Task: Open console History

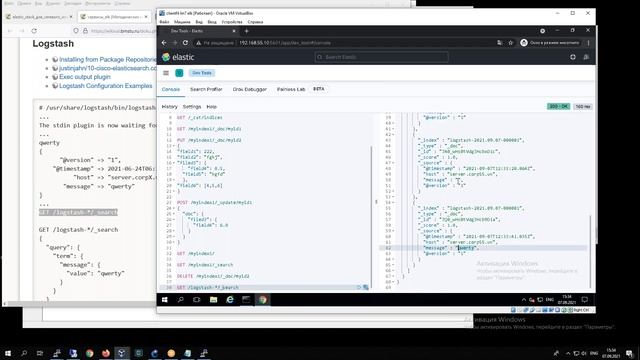Action: point(169,107)
